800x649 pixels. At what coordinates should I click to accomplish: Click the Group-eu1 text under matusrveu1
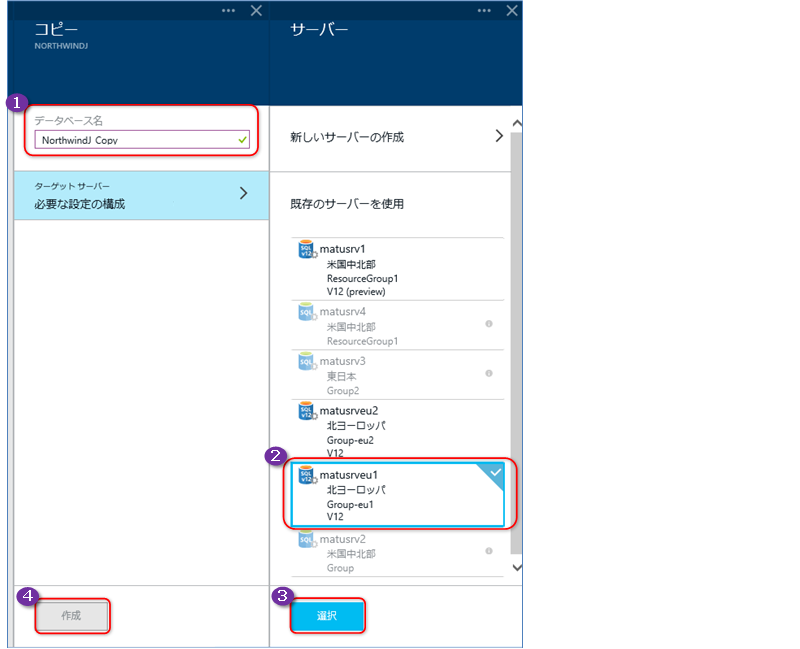coord(350,505)
